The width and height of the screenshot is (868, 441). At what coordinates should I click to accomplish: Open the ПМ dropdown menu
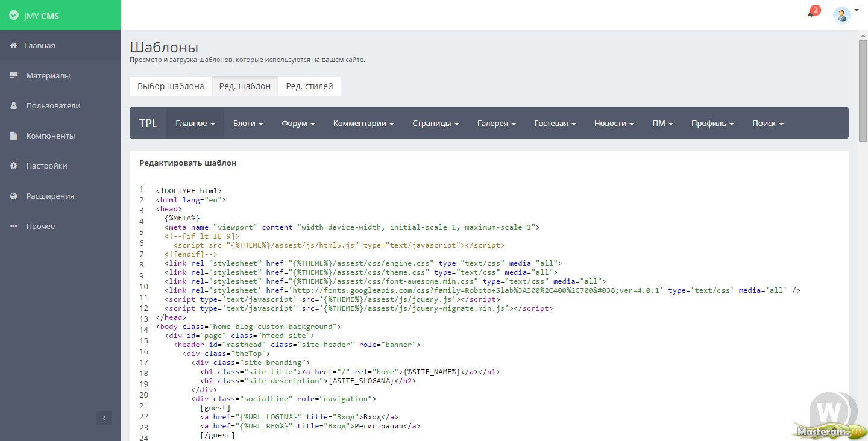click(662, 123)
